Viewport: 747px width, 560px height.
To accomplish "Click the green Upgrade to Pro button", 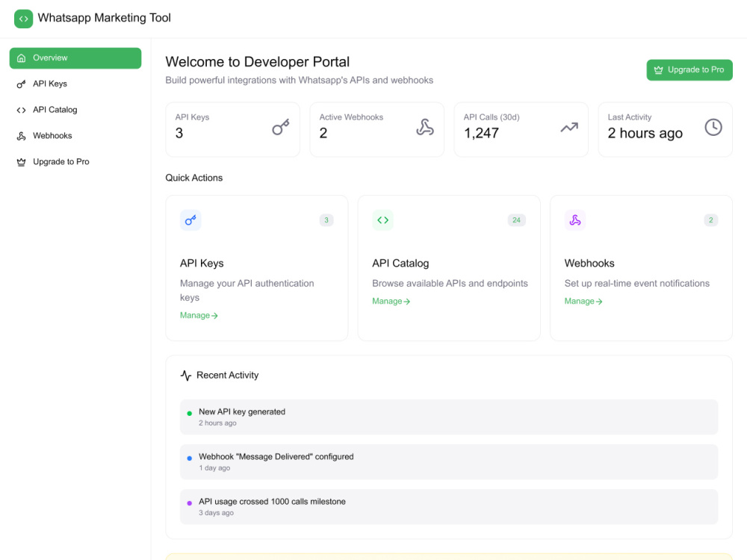I will click(x=689, y=70).
